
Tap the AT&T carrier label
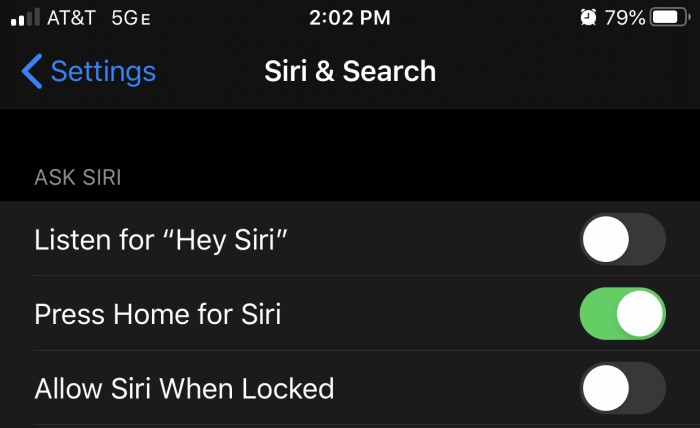click(x=71, y=18)
